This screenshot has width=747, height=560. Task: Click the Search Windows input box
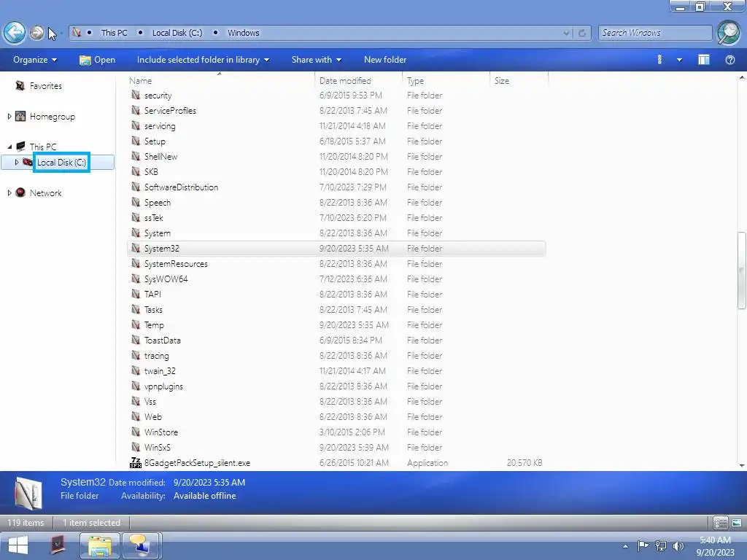point(655,33)
